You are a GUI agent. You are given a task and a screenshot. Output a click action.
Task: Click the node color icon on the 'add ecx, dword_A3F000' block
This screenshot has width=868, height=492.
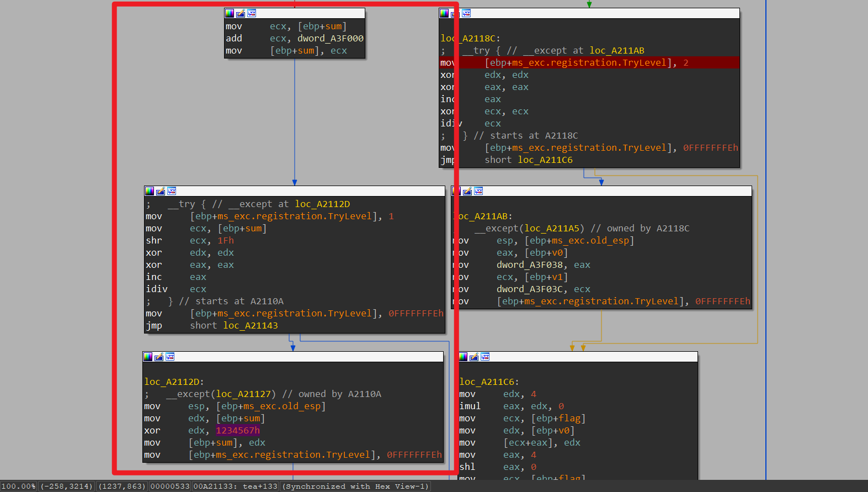[x=230, y=13]
